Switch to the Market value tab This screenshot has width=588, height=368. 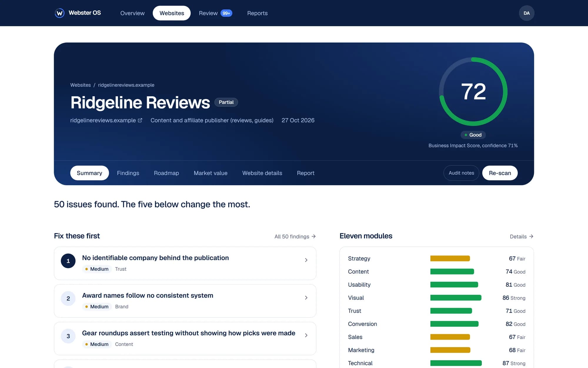tap(211, 173)
